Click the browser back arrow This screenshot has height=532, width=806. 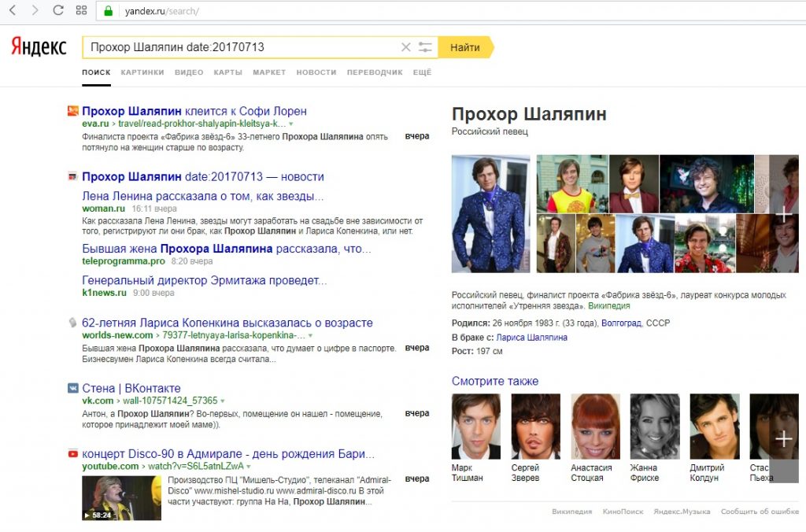click(x=13, y=11)
